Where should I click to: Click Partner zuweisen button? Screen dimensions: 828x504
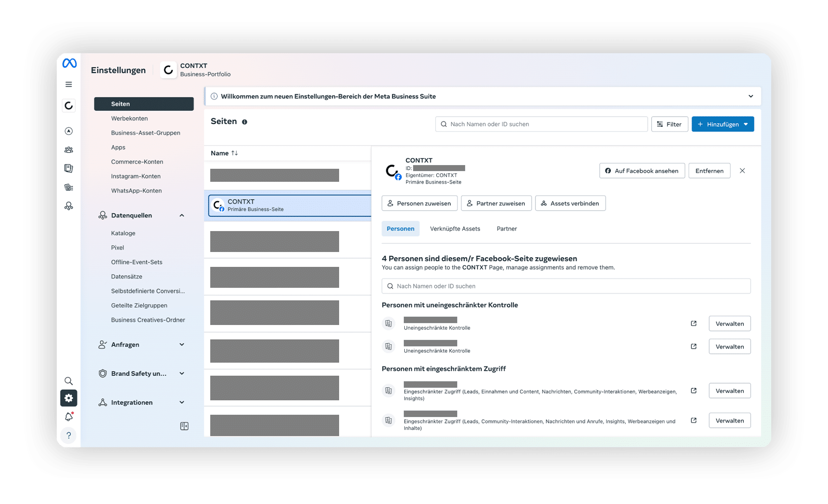[496, 203]
